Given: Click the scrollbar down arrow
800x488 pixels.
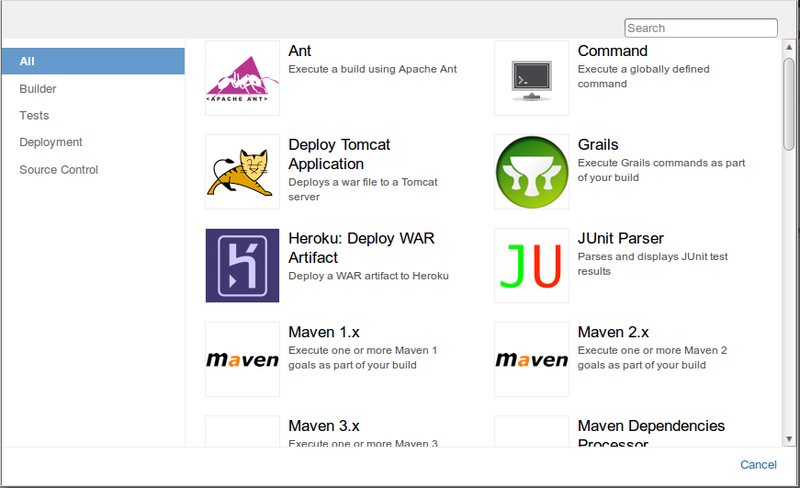Looking at the screenshot, I should coord(789,439).
